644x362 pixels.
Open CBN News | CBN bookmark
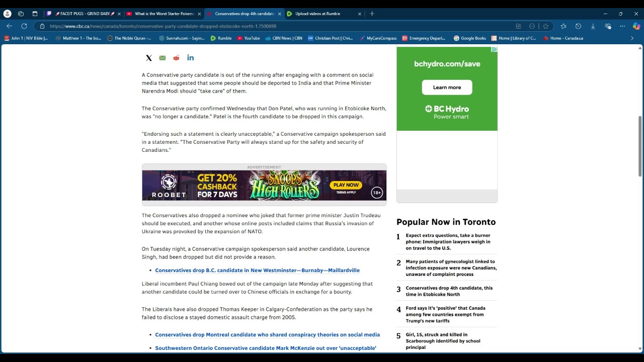tap(283, 38)
